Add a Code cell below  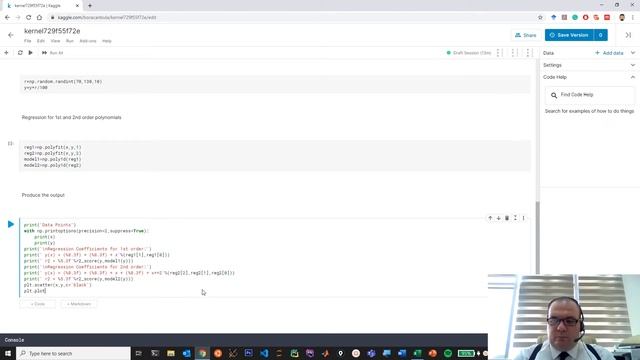pos(38,304)
